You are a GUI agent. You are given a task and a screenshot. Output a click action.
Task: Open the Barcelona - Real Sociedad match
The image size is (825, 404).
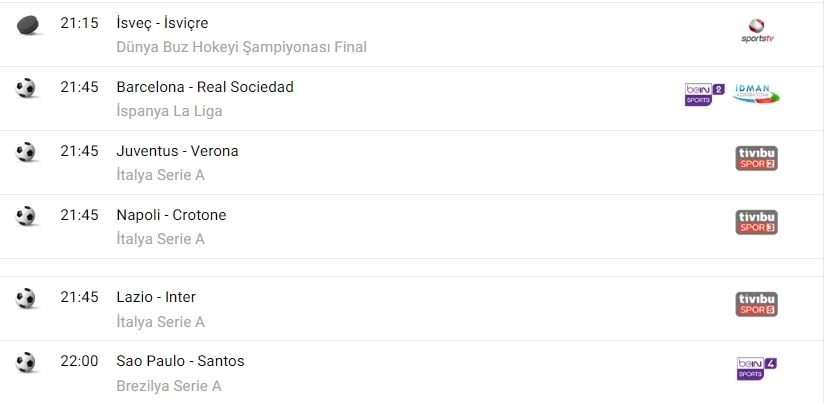[x=205, y=87]
